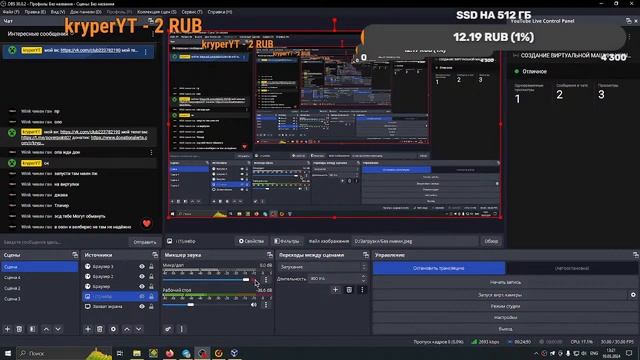Open the Файл menu
Viewport: 640px width, 360px height.
click(x=11, y=12)
